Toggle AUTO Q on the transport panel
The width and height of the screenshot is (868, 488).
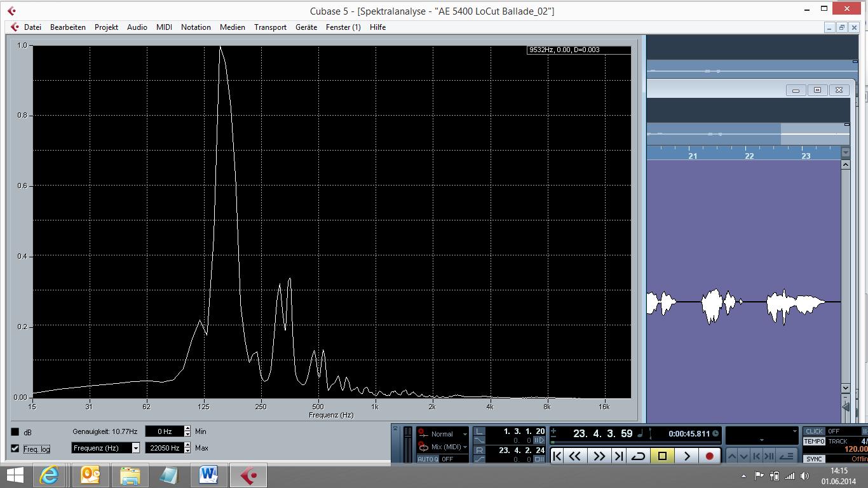point(427,459)
